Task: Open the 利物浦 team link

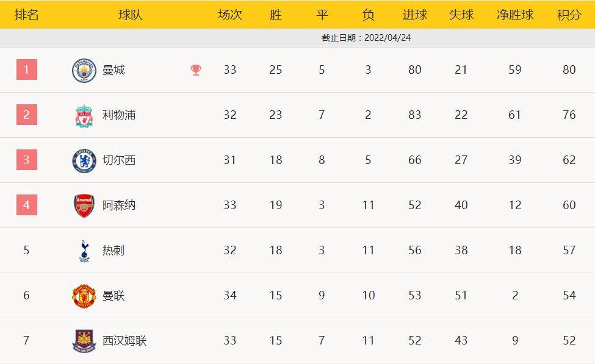Action: (x=119, y=115)
